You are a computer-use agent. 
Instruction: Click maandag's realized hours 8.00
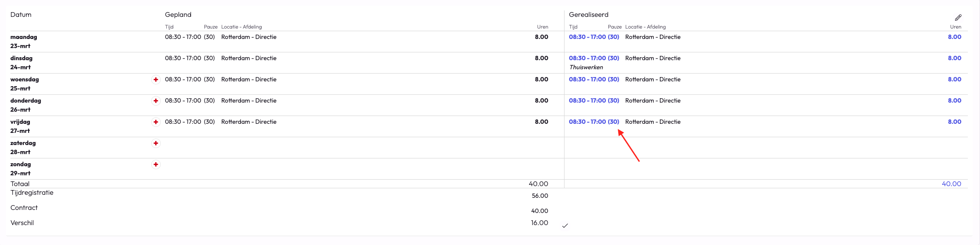954,37
